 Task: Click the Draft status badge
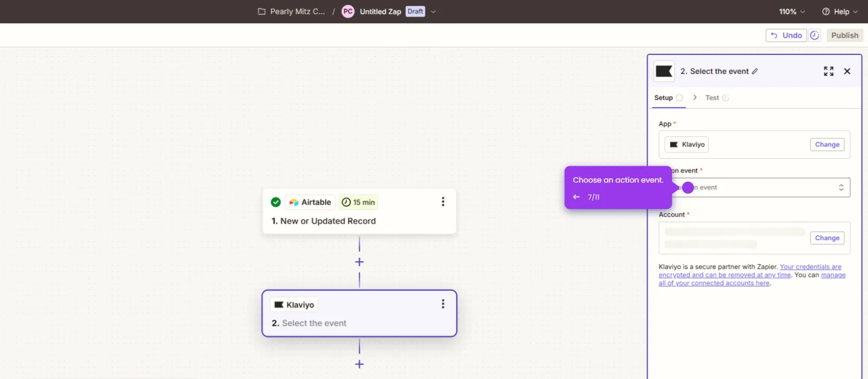pyautogui.click(x=415, y=11)
